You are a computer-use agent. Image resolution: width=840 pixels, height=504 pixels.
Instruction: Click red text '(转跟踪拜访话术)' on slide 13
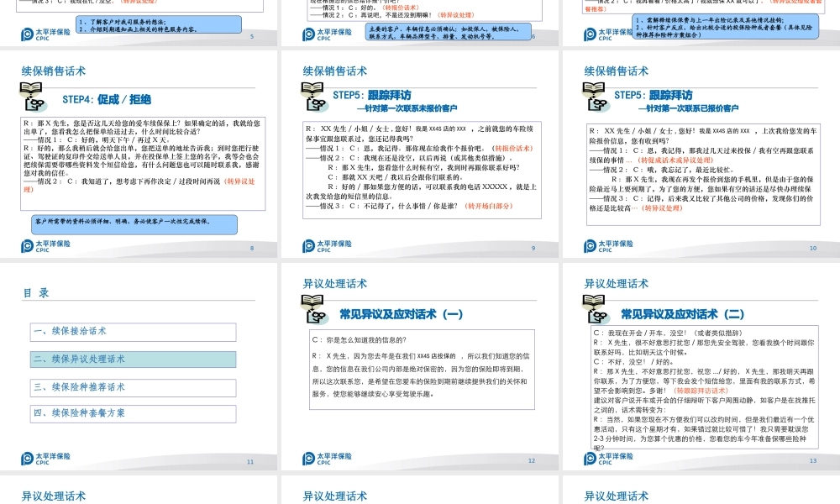coord(700,391)
